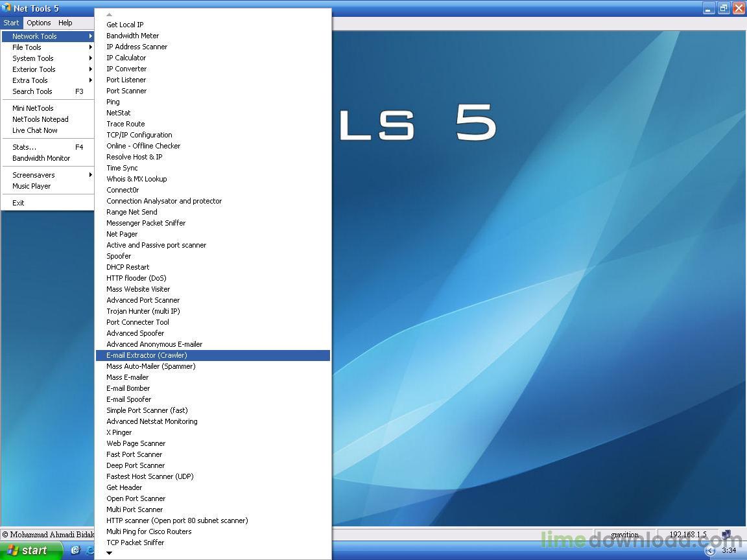Expand the Screensavers submenu
Viewport: 747px width, 560px height.
[47, 175]
